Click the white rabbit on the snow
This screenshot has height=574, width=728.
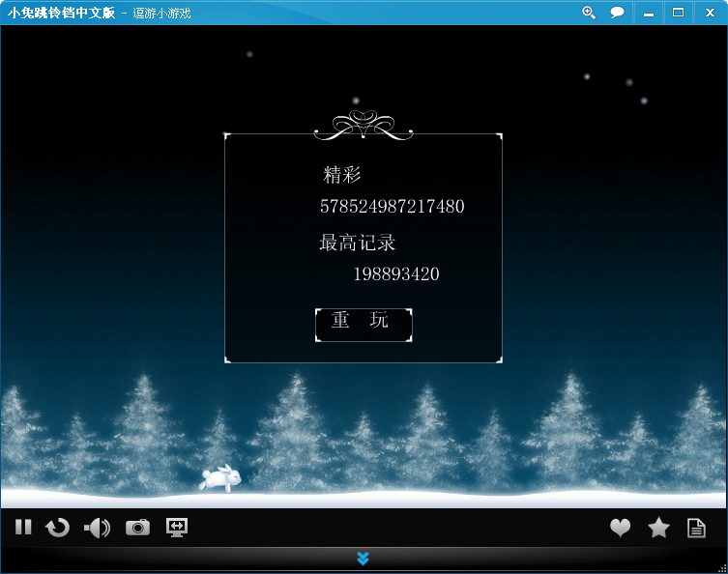[220, 478]
